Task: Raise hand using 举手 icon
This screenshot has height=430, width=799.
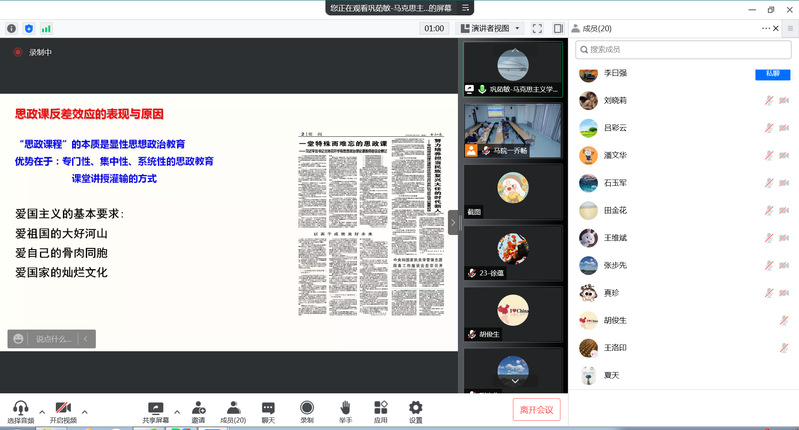Action: 345,412
